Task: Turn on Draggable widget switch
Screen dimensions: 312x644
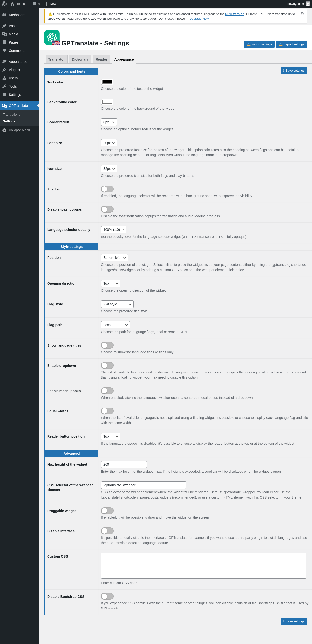Action: click(x=107, y=510)
